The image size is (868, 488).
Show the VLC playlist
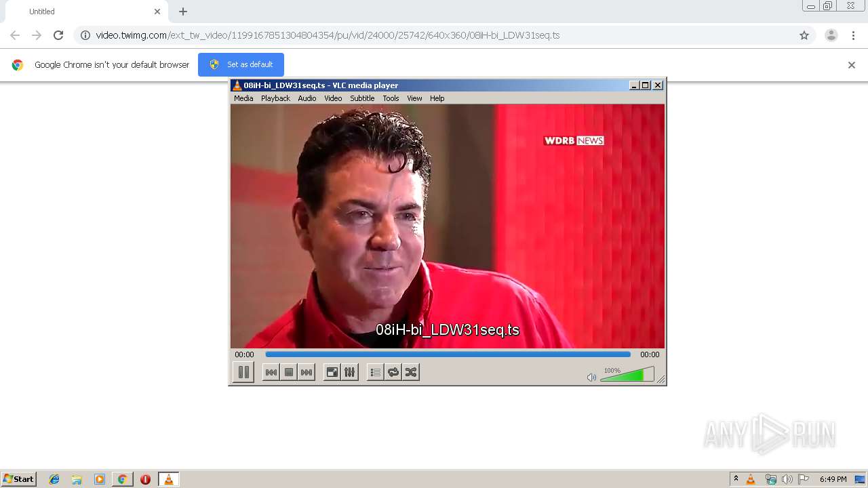pyautogui.click(x=375, y=372)
